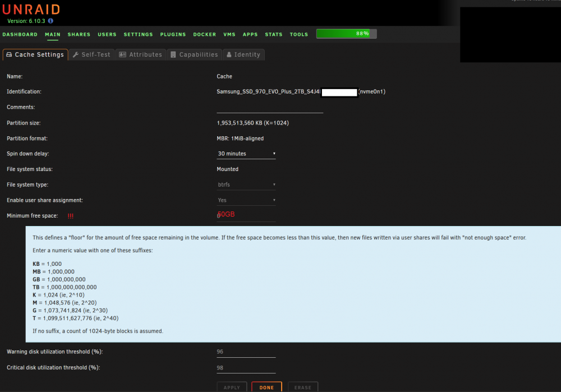Click the 'GB = 1,000,000,000' help line
Viewport: 561px width, 392px height.
(59, 279)
